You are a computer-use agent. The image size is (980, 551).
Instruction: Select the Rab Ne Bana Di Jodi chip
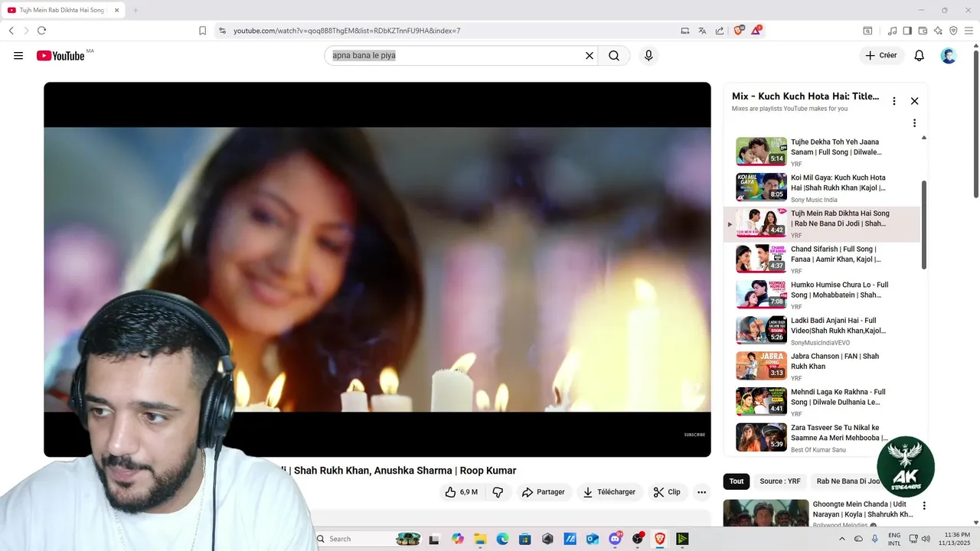tap(848, 481)
